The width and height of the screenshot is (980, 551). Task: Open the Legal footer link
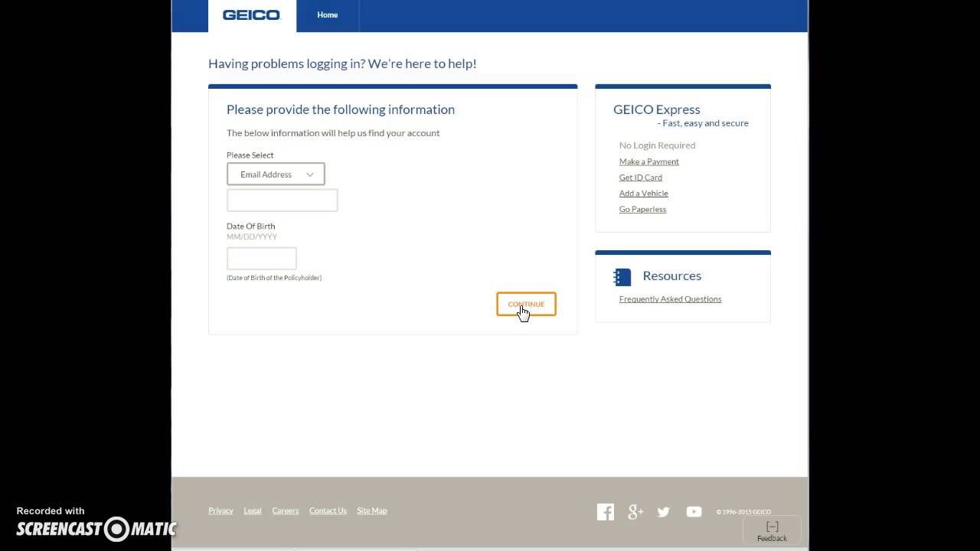(253, 511)
